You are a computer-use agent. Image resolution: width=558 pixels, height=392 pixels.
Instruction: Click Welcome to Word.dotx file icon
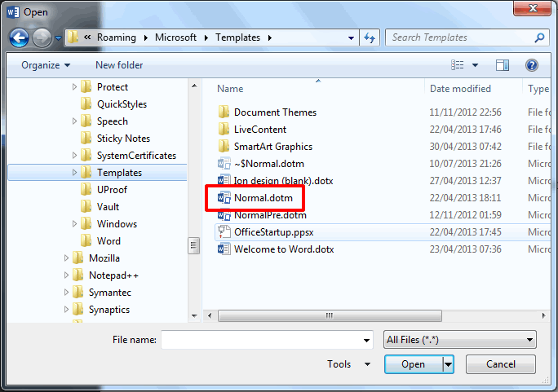pos(224,249)
